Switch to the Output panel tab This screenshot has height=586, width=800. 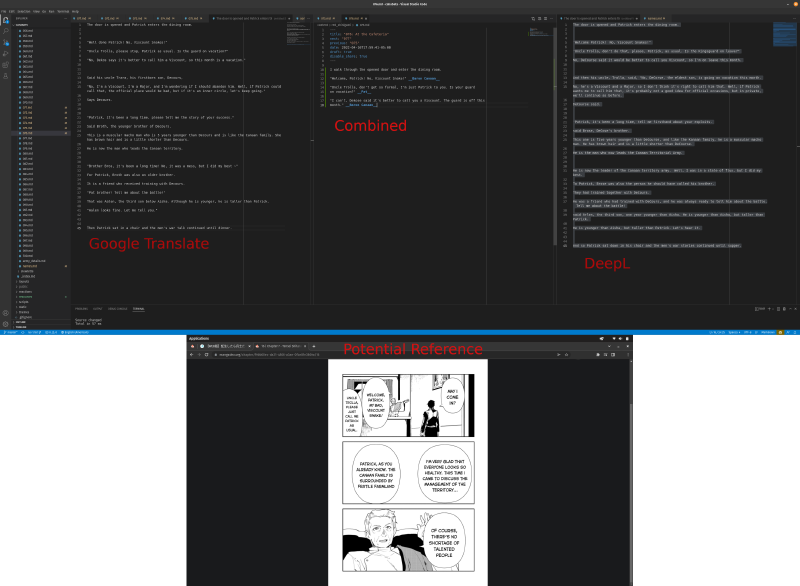[97, 309]
